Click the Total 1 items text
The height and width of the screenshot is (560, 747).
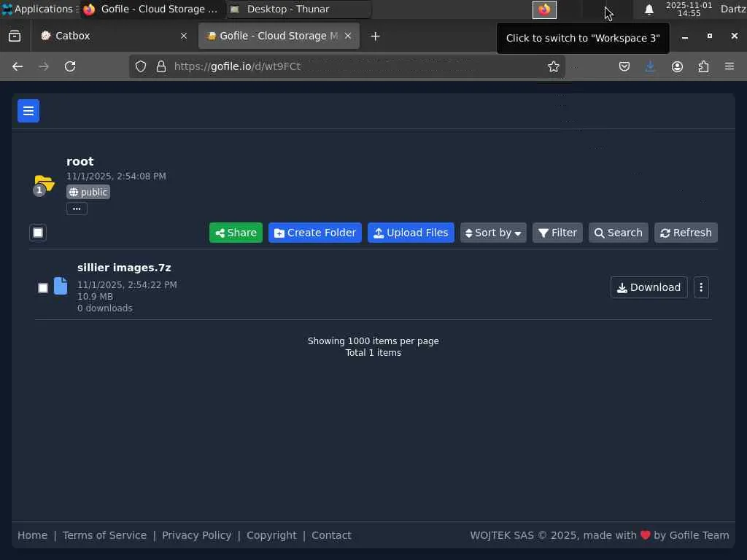click(x=373, y=353)
